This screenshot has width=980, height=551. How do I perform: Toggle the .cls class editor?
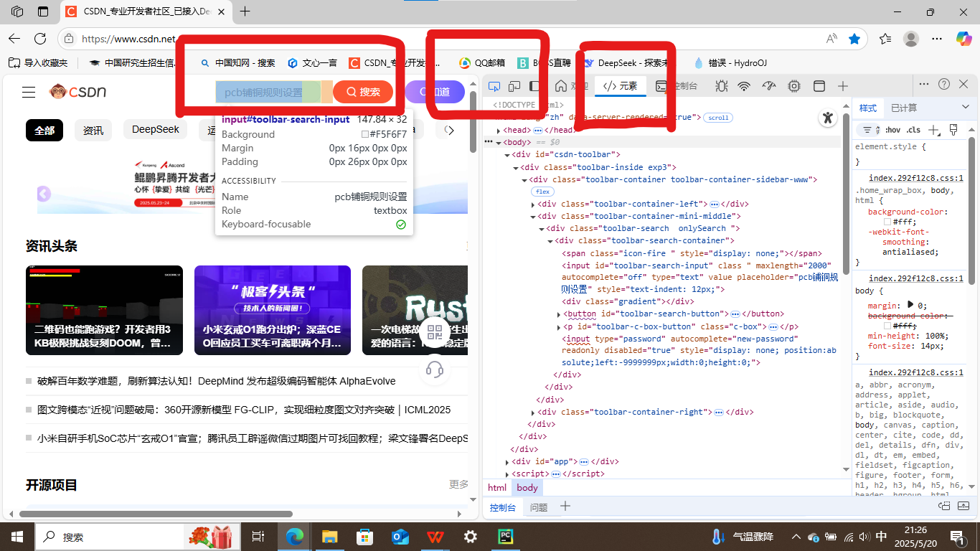point(913,130)
